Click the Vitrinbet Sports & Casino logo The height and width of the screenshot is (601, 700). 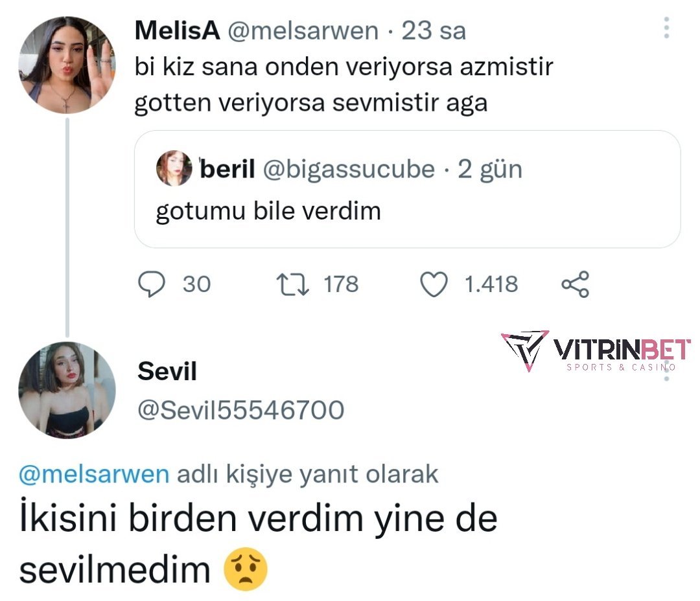point(595,352)
